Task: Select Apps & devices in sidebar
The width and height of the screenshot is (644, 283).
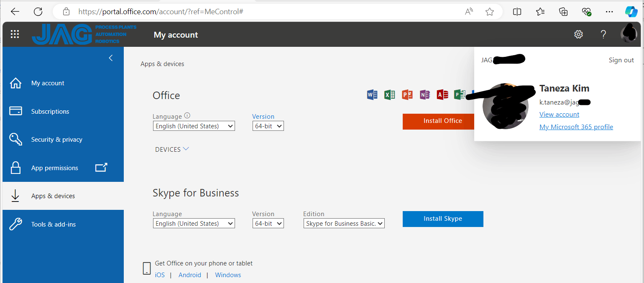Action: click(x=63, y=196)
